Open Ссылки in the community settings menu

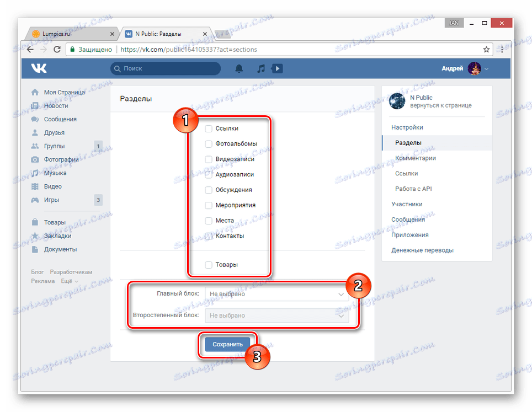click(x=406, y=173)
